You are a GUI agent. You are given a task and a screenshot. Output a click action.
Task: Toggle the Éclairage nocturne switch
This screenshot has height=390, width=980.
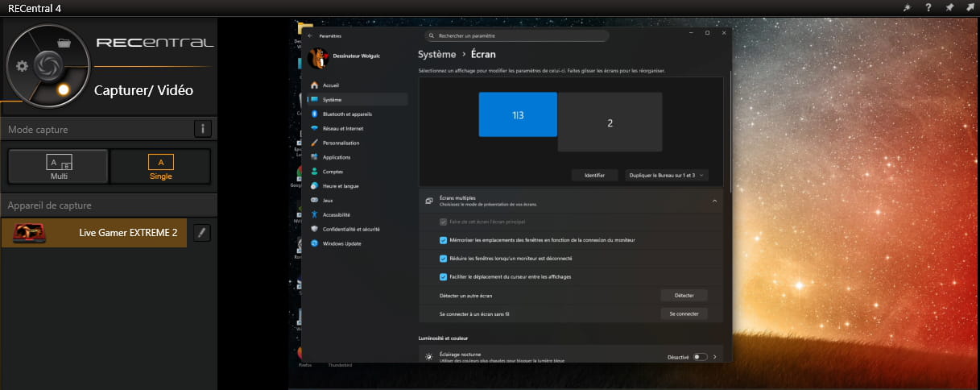click(x=700, y=356)
